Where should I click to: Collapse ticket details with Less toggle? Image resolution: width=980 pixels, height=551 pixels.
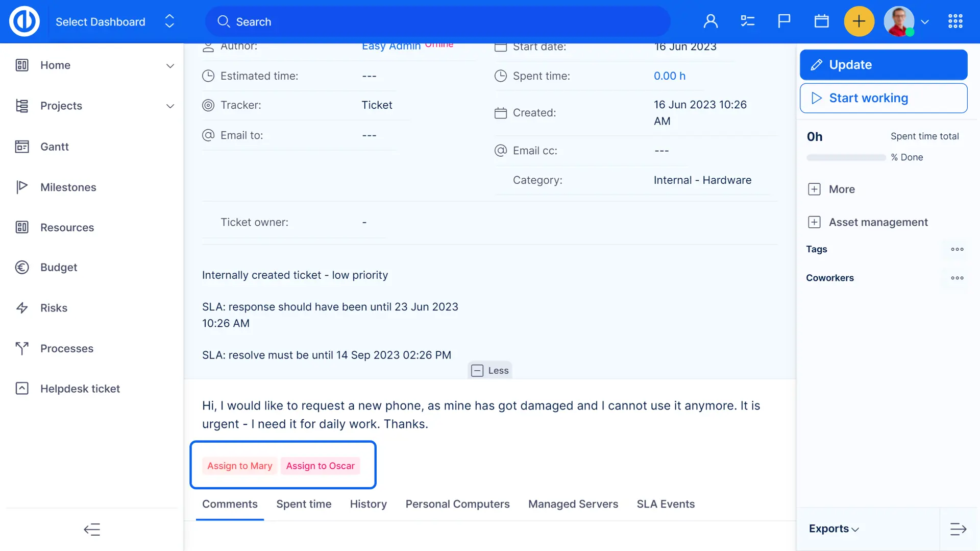point(490,371)
